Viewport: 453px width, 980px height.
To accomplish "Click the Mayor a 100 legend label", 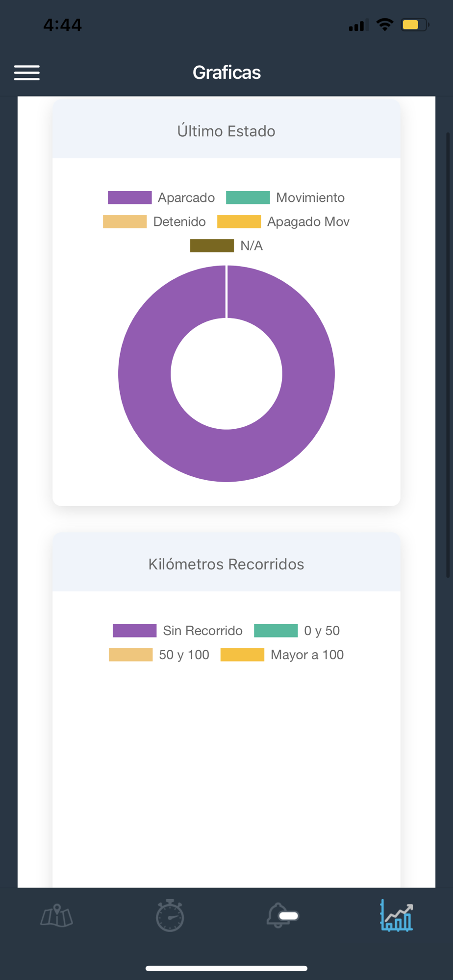I will coord(307,655).
